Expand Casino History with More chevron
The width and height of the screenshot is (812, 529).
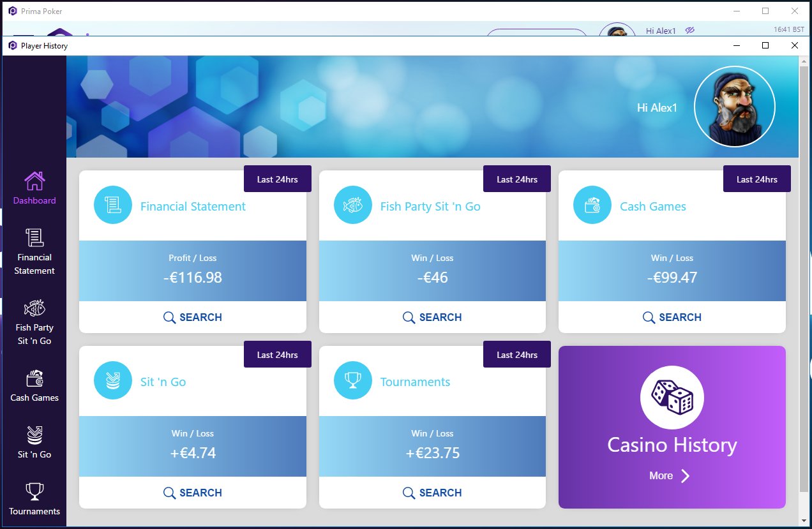[684, 476]
